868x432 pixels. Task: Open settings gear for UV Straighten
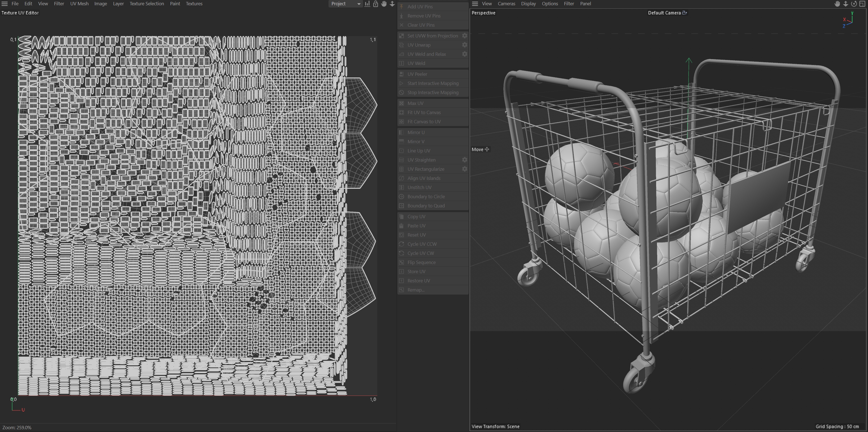465,160
